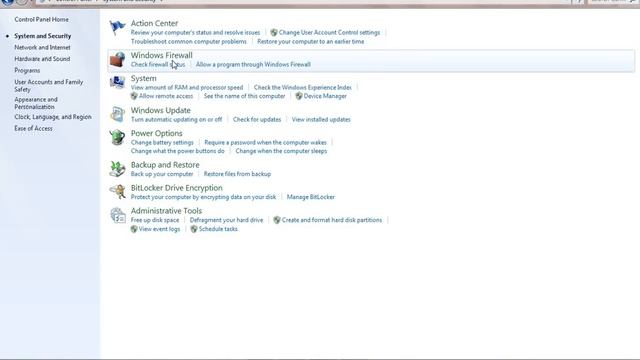Select Programs category in sidebar
Image resolution: width=640 pixels, height=360 pixels.
pyautogui.click(x=27, y=71)
